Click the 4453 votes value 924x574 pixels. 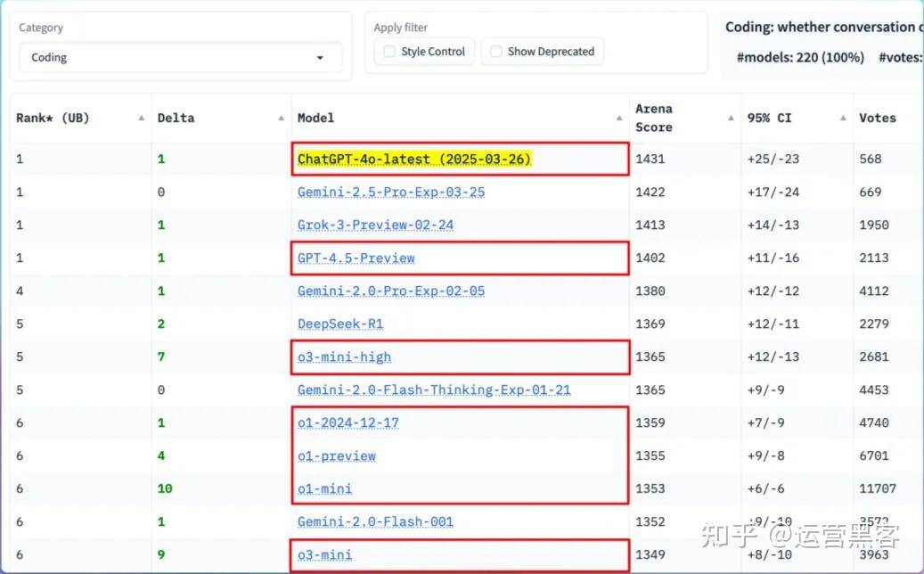click(874, 390)
